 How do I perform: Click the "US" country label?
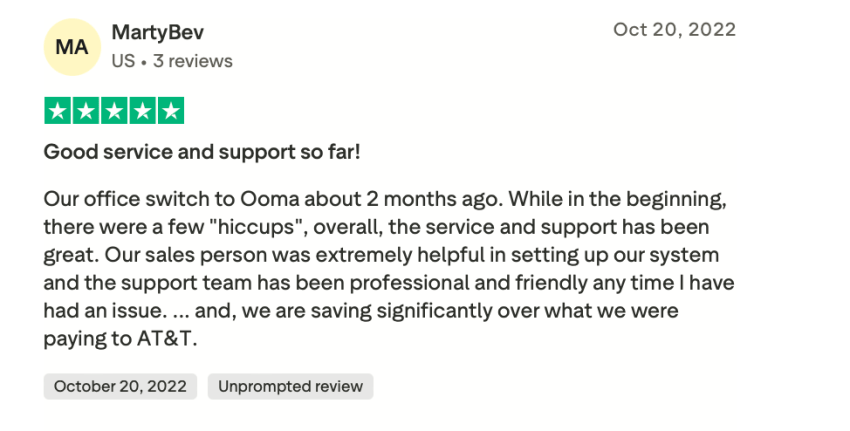(x=123, y=61)
